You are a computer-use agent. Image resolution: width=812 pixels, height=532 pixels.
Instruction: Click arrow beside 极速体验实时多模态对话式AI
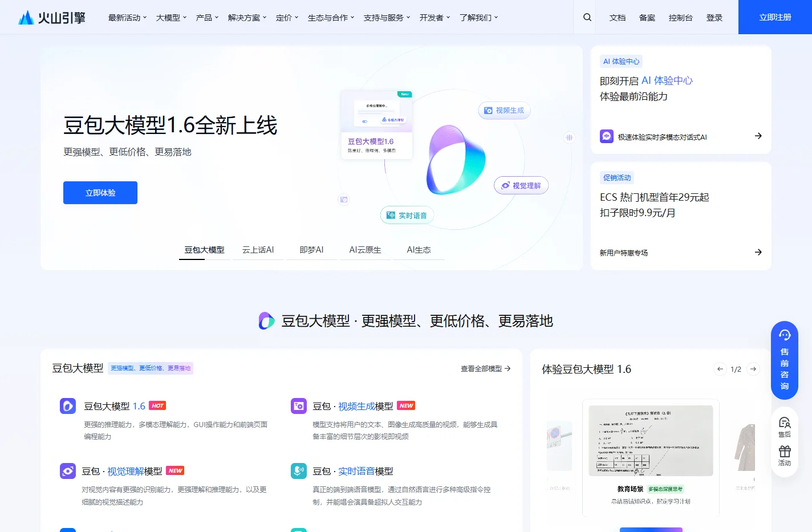(758, 136)
